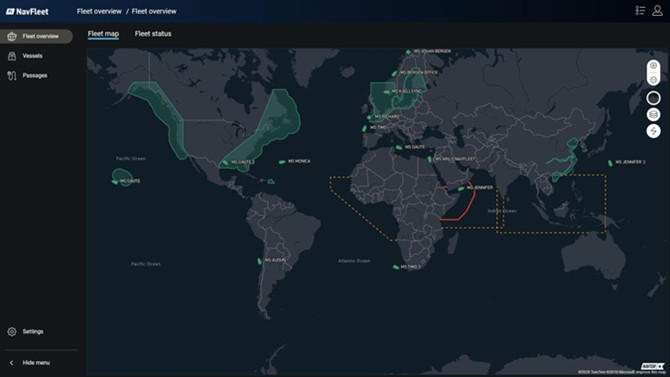Open Vessels in the sidebar
The height and width of the screenshot is (377, 670).
tap(32, 56)
